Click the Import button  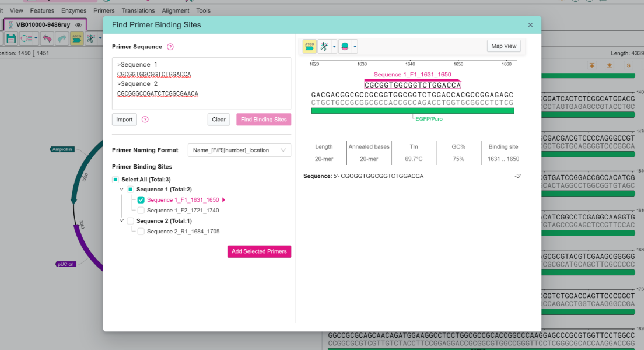tap(124, 120)
